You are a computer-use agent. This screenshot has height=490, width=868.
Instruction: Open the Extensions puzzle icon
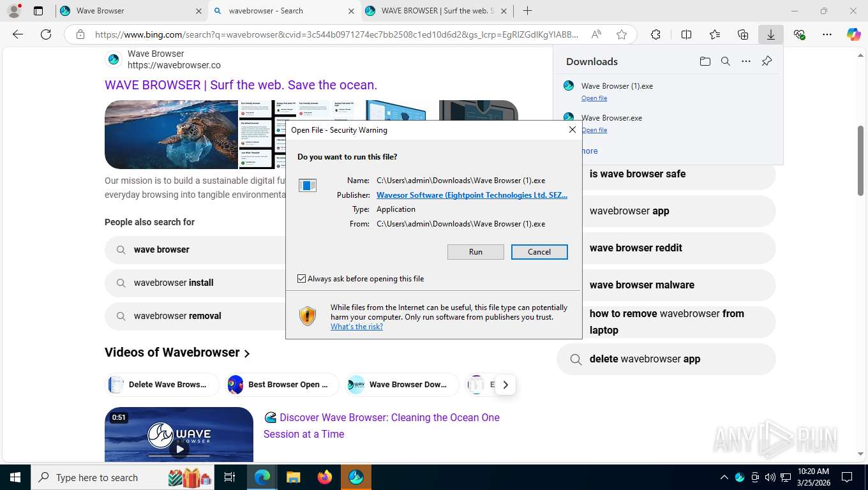(655, 34)
